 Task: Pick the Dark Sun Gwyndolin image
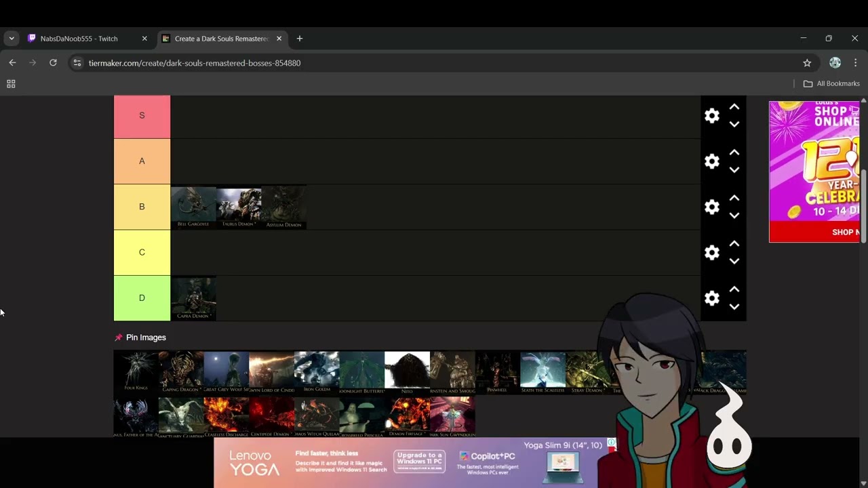[452, 416]
